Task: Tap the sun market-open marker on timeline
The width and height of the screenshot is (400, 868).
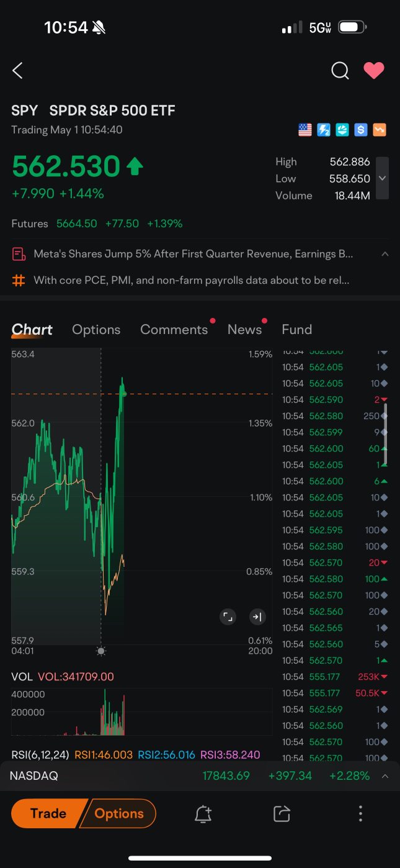Action: point(101,651)
